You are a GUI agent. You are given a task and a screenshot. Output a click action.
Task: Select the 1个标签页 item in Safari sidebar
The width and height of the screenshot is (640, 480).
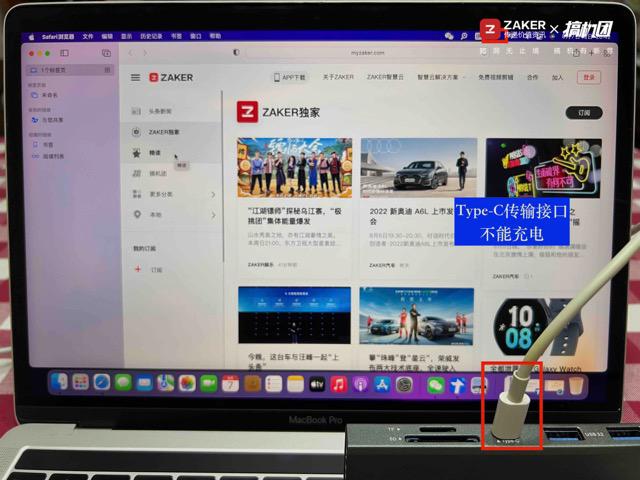coord(70,70)
